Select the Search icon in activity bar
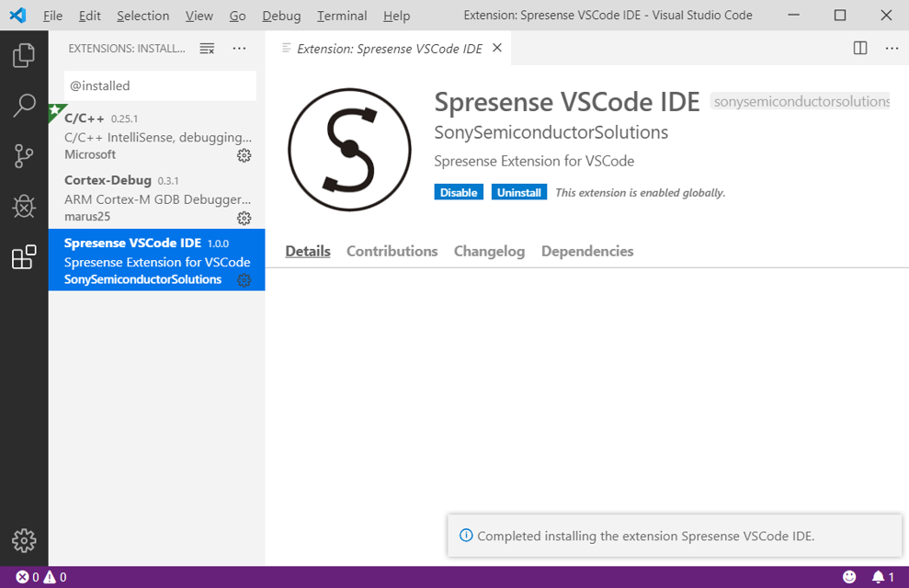Image resolution: width=909 pixels, height=588 pixels. coord(24,106)
